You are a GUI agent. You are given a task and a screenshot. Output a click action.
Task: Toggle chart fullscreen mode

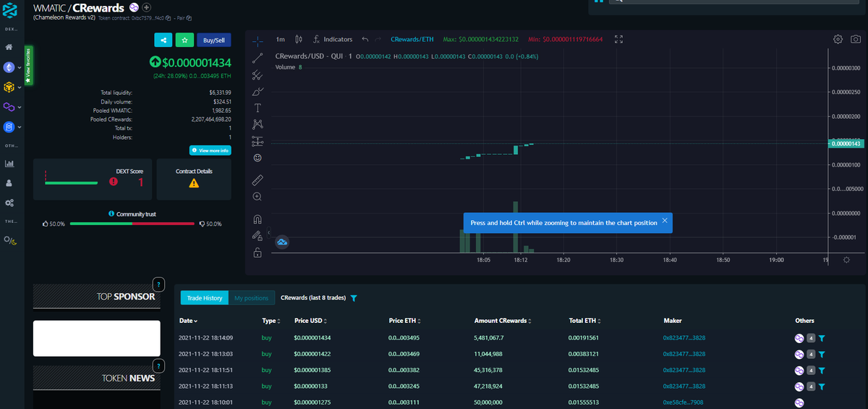coord(618,39)
